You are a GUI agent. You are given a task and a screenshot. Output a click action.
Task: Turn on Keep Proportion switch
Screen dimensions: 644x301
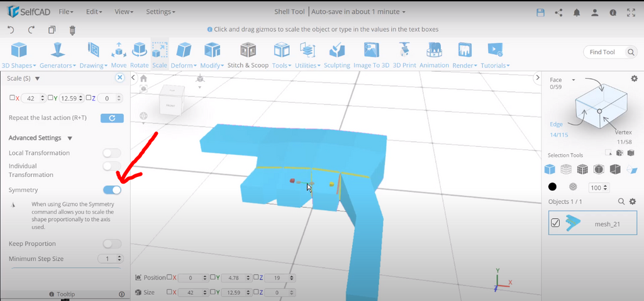112,244
